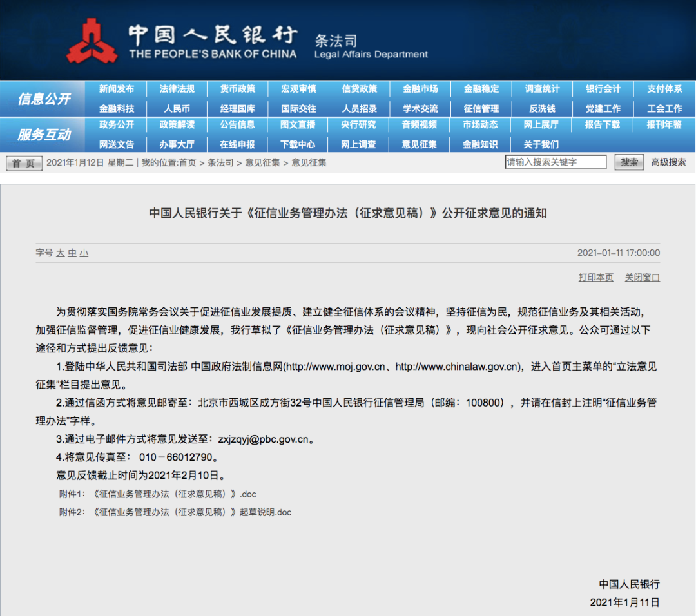Open the 法律法规 menu
The width and height of the screenshot is (696, 616).
[176, 89]
